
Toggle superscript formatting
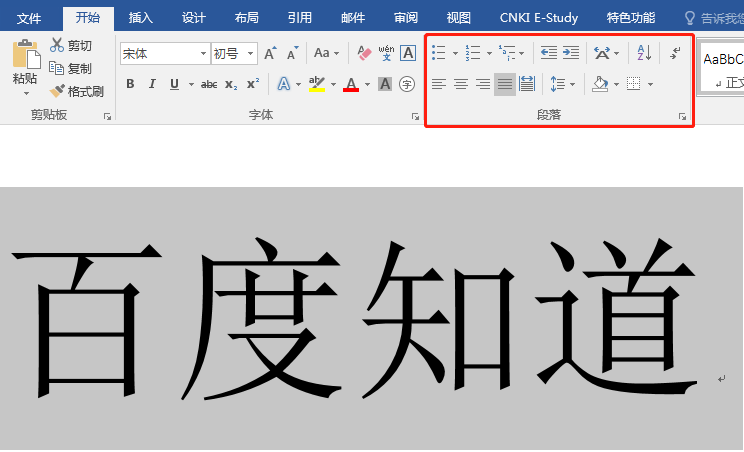[x=253, y=84]
